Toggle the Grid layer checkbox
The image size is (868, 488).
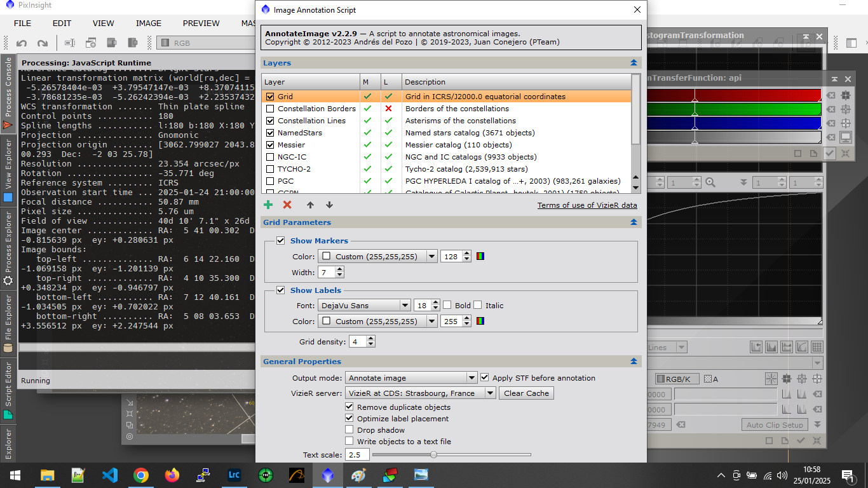(271, 97)
